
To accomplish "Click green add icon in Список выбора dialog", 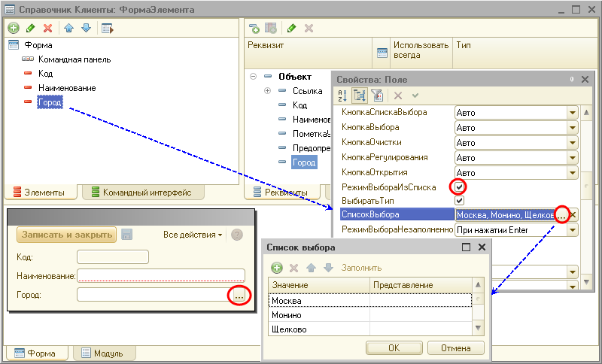I will tap(276, 267).
